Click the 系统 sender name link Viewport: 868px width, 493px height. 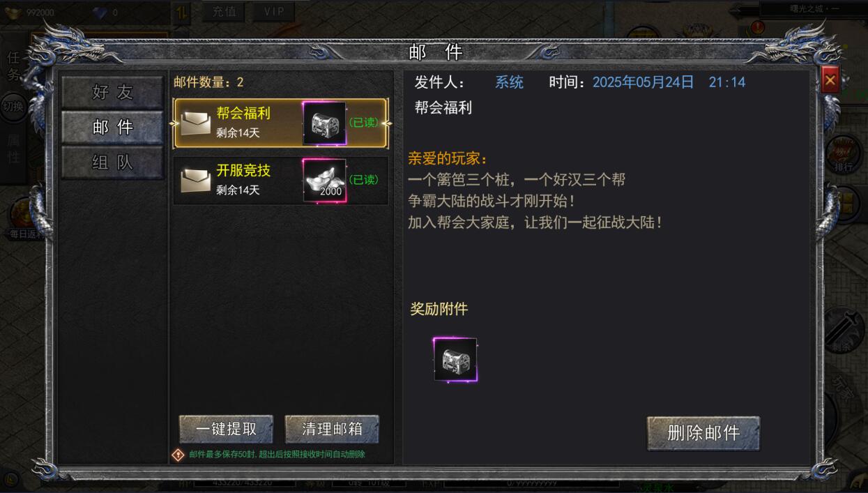click(x=509, y=82)
